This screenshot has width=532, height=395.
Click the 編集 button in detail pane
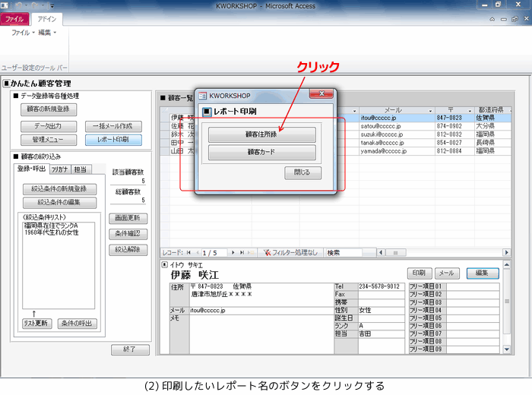[x=483, y=273]
